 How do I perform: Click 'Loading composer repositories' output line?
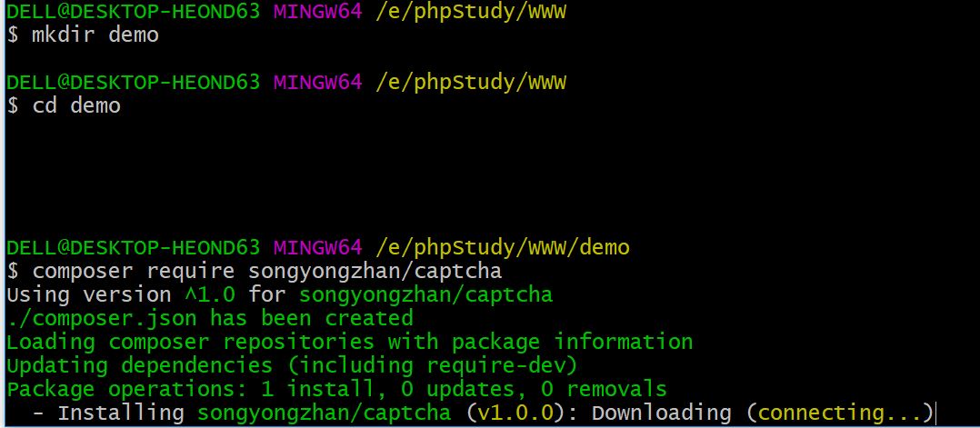coord(349,342)
